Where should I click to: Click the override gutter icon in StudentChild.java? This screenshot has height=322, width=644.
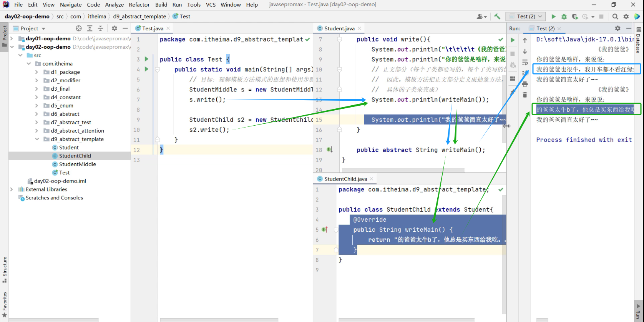point(325,229)
